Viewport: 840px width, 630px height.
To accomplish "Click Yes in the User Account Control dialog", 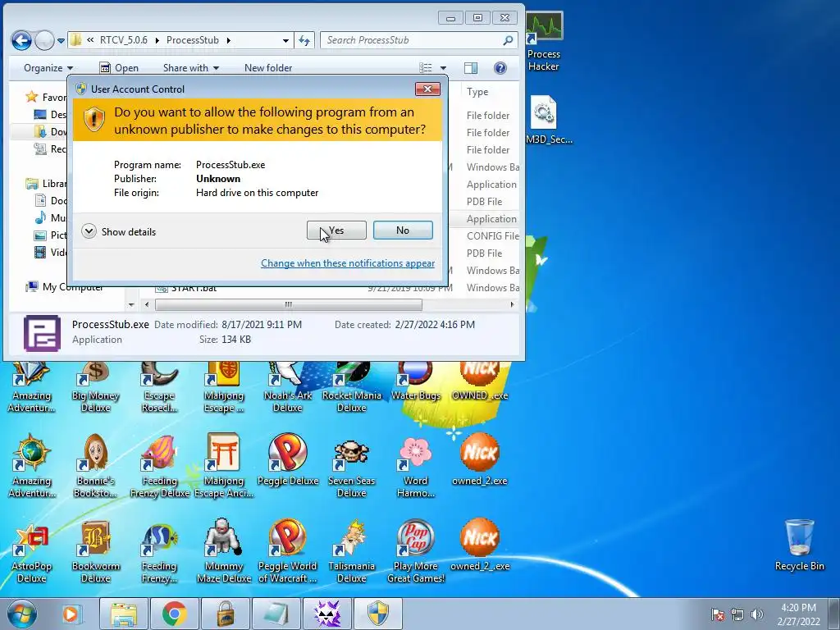I will tap(336, 231).
